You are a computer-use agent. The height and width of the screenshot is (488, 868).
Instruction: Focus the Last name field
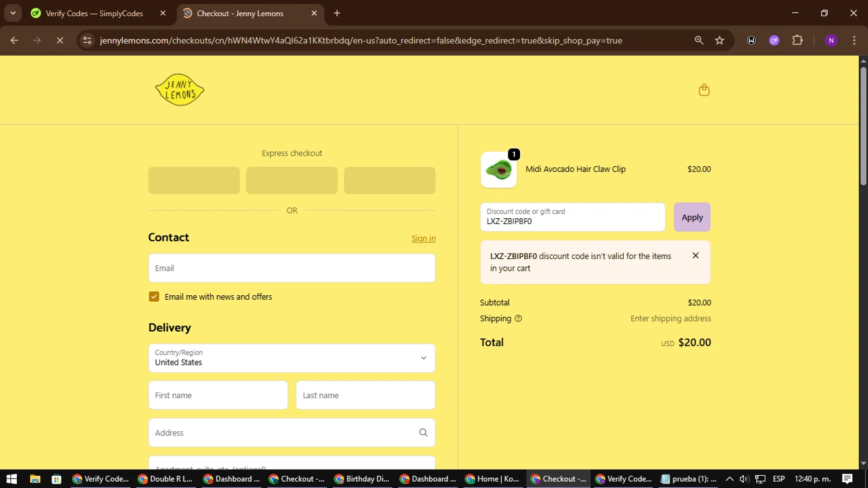[365, 395]
